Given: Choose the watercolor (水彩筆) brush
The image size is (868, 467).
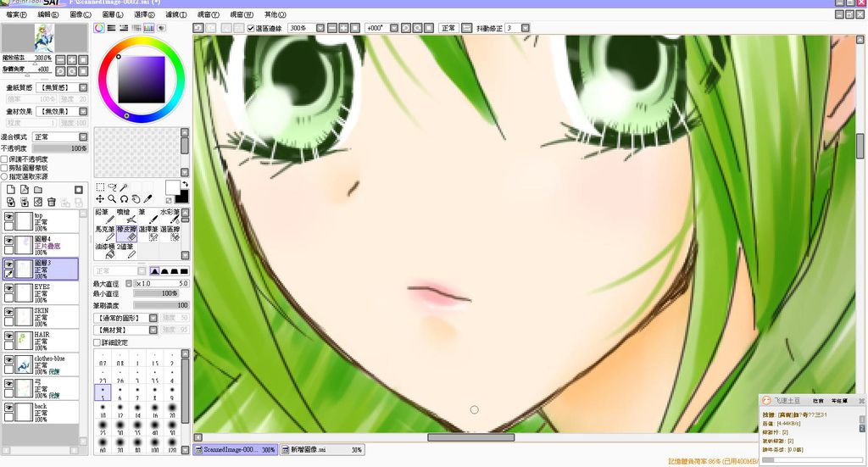Looking at the screenshot, I should click(170, 216).
